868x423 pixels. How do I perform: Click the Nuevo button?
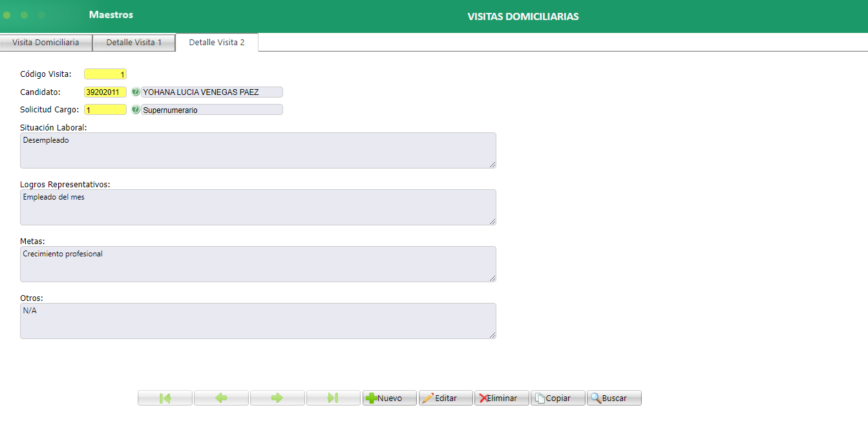(x=390, y=398)
